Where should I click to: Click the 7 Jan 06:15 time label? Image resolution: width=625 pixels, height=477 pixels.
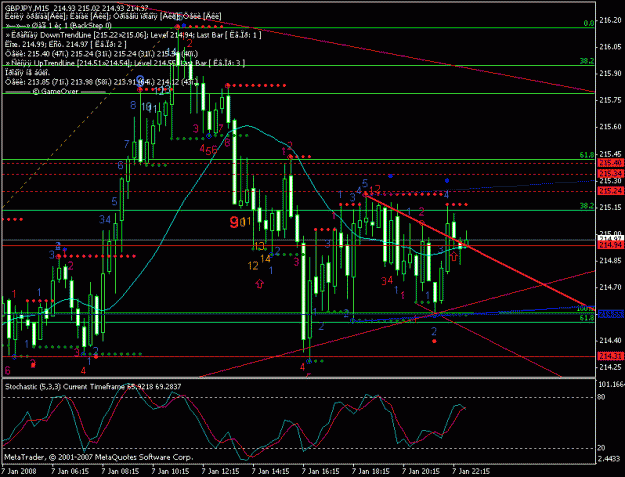point(70,471)
